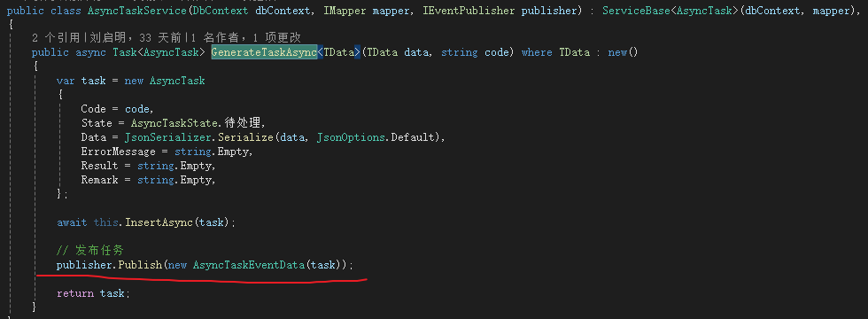
Task: Click the AsyncTaskService class name
Action: click(136, 11)
